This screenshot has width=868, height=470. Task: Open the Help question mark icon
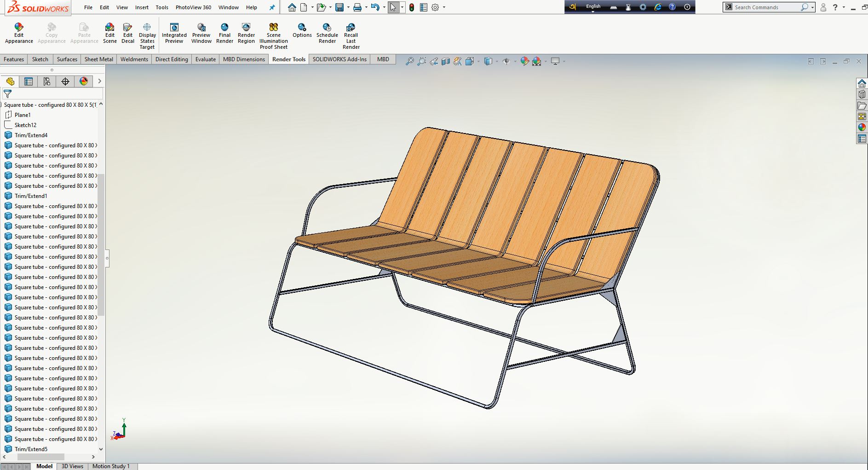pos(835,7)
